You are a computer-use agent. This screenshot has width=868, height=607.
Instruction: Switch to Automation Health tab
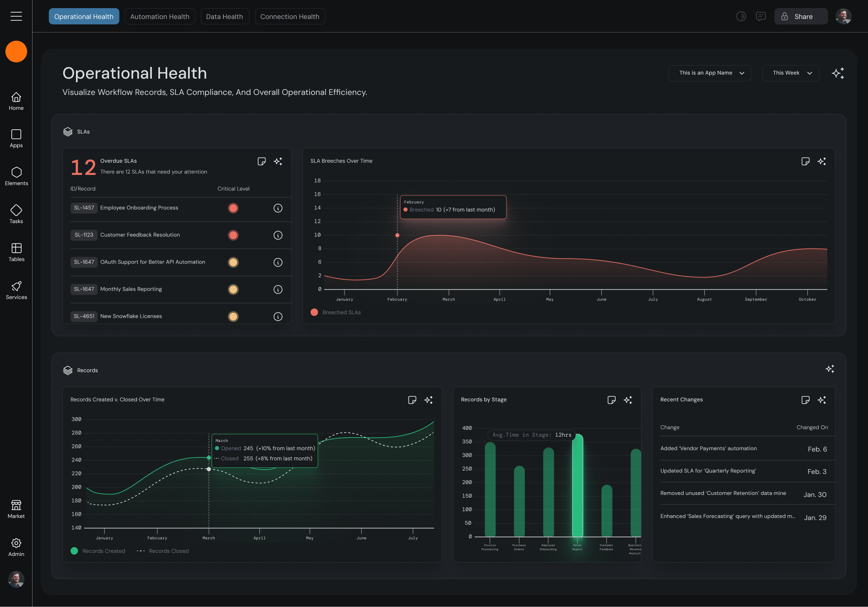tap(160, 16)
